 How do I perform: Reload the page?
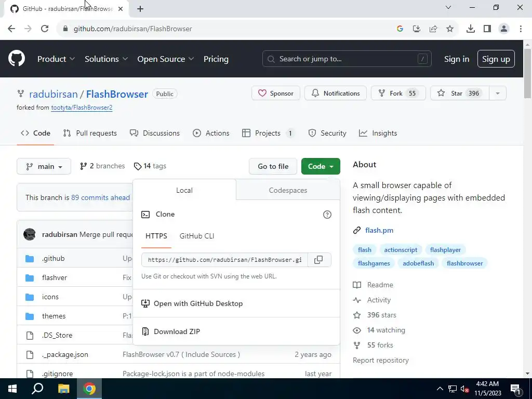tap(45, 29)
